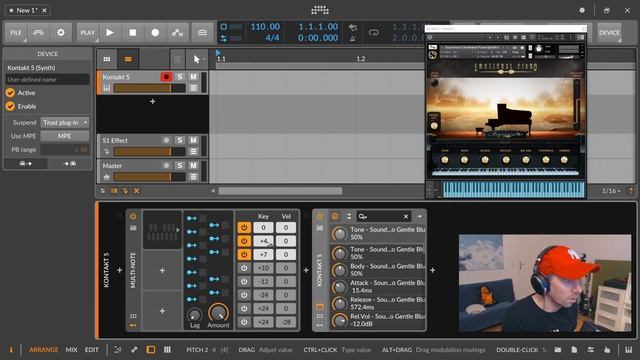The image size is (640, 360).
Task: Click the Release 572.4ms knob
Action: pyautogui.click(x=339, y=304)
